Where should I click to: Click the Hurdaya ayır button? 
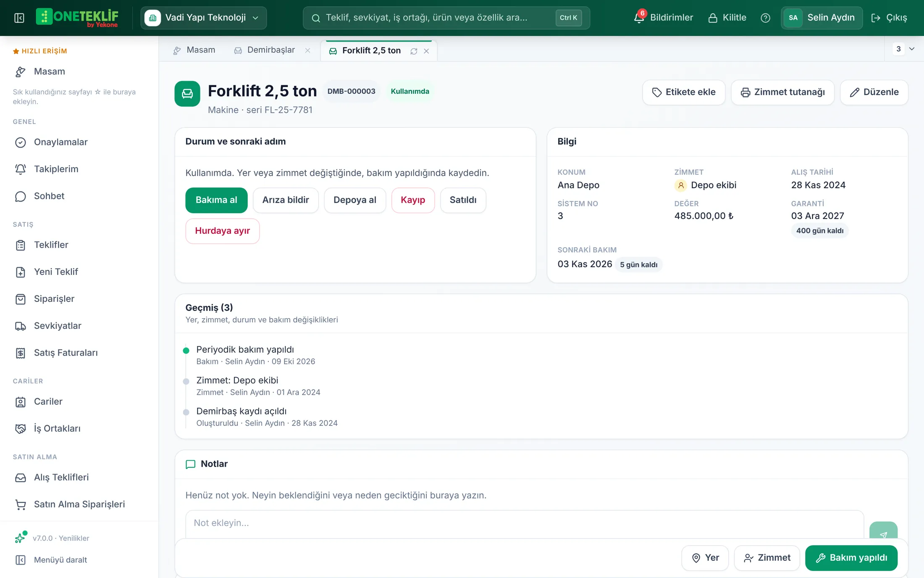[222, 231]
